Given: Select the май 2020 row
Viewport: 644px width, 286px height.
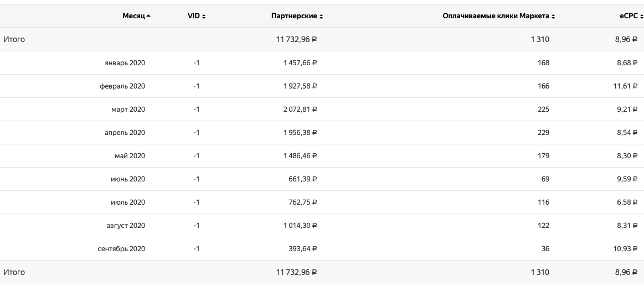Looking at the screenshot, I should point(130,156).
